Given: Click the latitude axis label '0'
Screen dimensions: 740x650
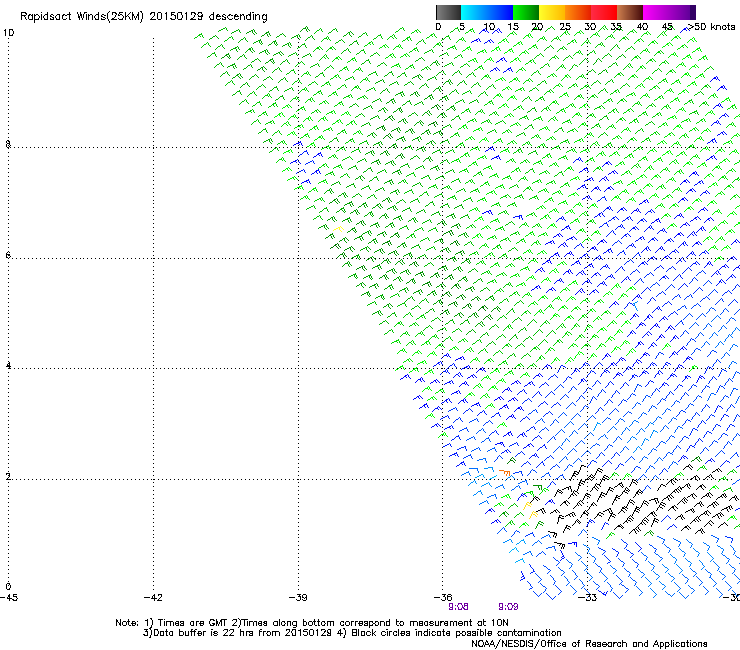Looking at the screenshot, I should pos(8,587).
